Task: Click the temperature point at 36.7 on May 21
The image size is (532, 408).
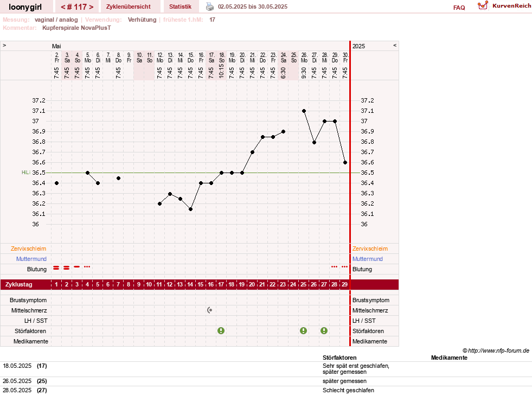Action: click(x=252, y=152)
